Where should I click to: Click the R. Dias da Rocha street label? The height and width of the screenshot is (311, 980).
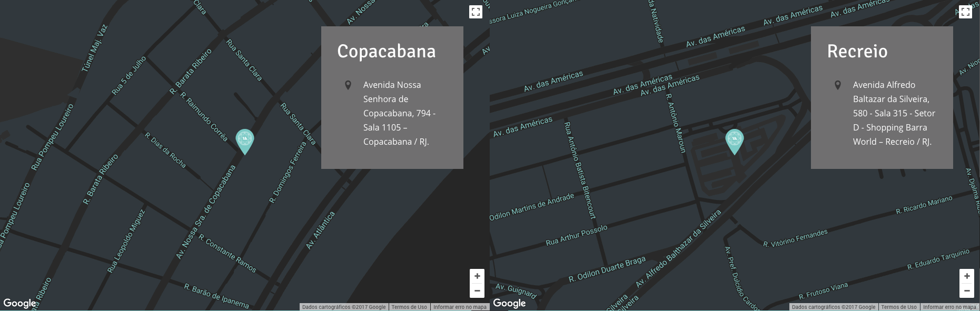pyautogui.click(x=165, y=150)
